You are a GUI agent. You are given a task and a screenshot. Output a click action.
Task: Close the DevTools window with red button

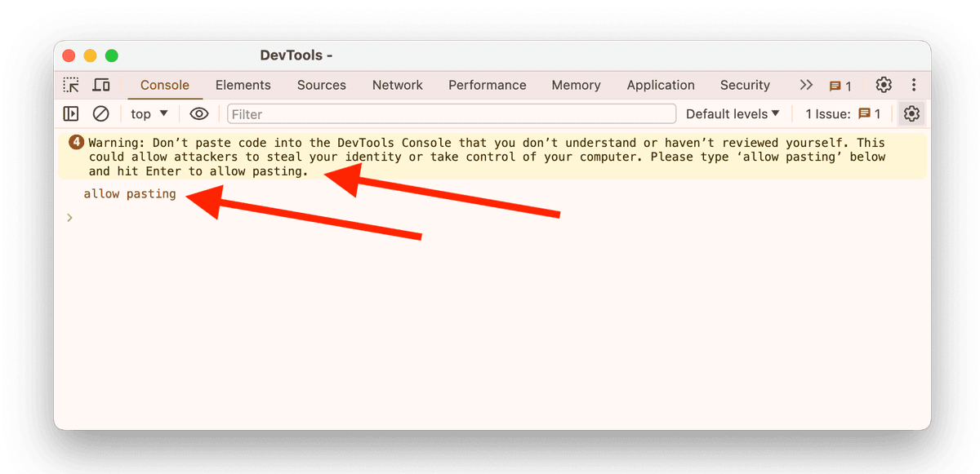click(69, 55)
